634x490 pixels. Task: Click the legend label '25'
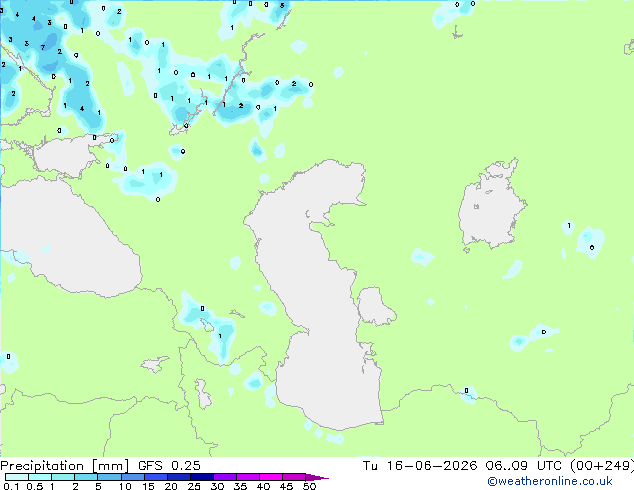pos(194,486)
